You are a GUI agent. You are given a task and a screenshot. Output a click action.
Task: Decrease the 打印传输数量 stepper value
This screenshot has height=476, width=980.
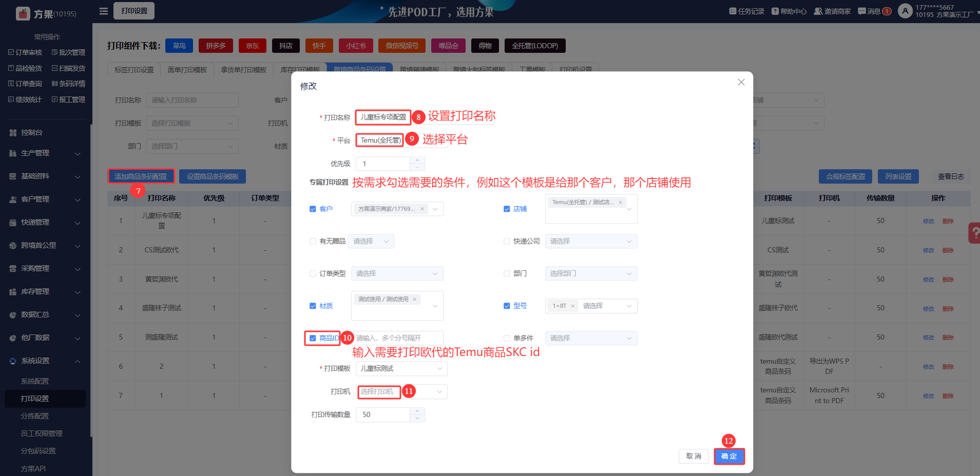click(x=417, y=418)
